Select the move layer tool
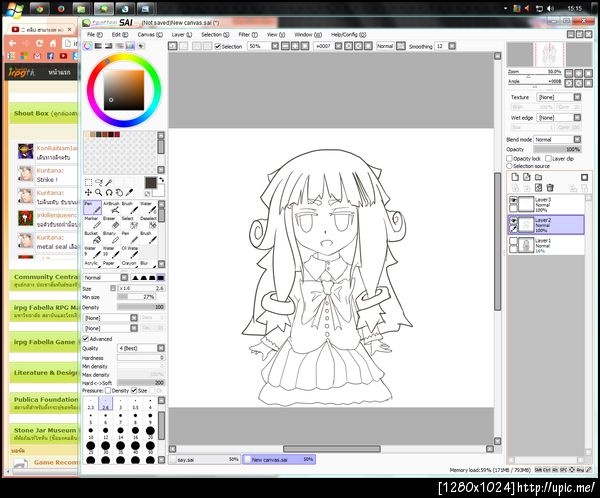Image resolution: width=600 pixels, height=498 pixels. tap(88, 193)
